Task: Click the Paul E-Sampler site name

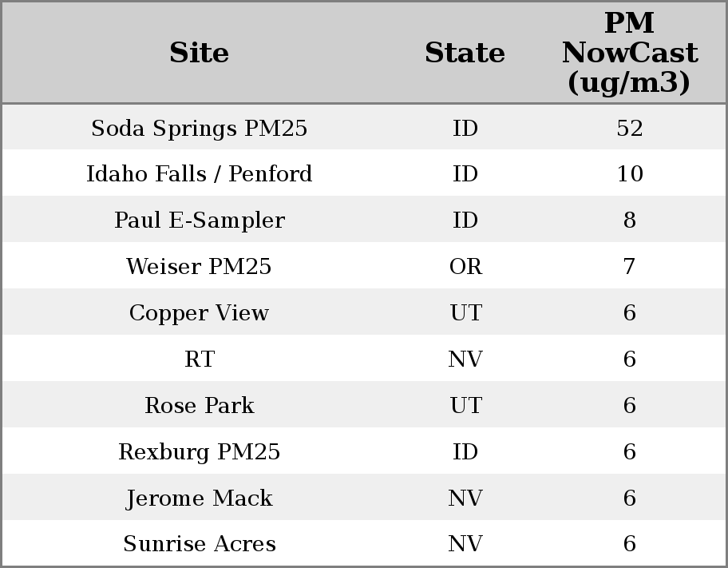Action: 199,220
